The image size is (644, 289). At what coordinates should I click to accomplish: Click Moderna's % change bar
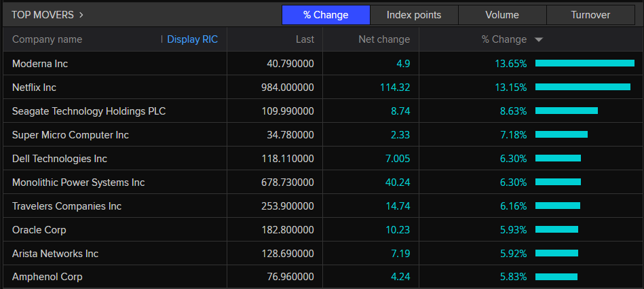584,64
